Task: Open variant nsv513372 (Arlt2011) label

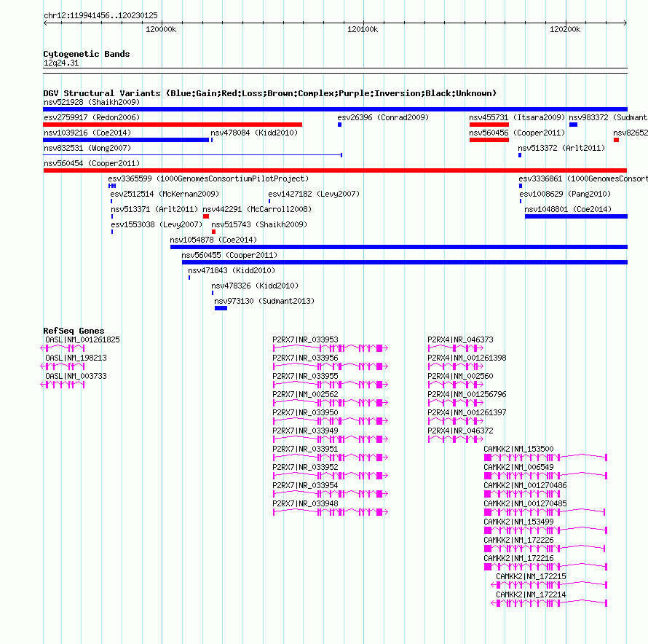Action: coord(561,148)
